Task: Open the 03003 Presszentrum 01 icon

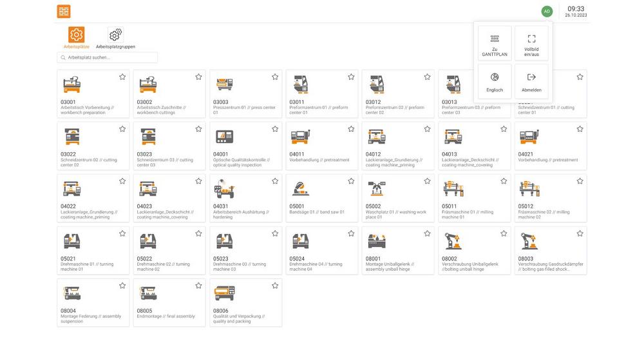Action: click(x=224, y=84)
